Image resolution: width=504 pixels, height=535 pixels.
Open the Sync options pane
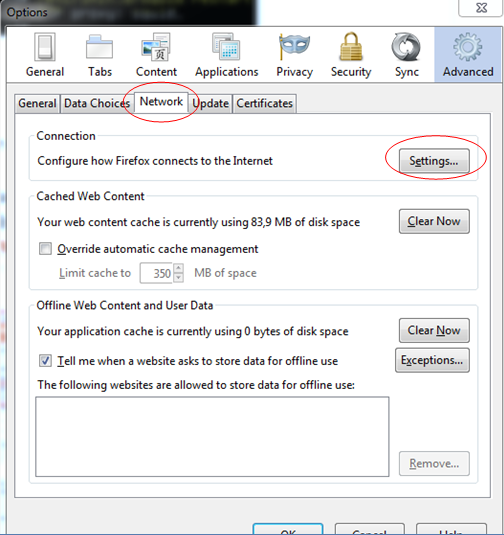point(406,55)
